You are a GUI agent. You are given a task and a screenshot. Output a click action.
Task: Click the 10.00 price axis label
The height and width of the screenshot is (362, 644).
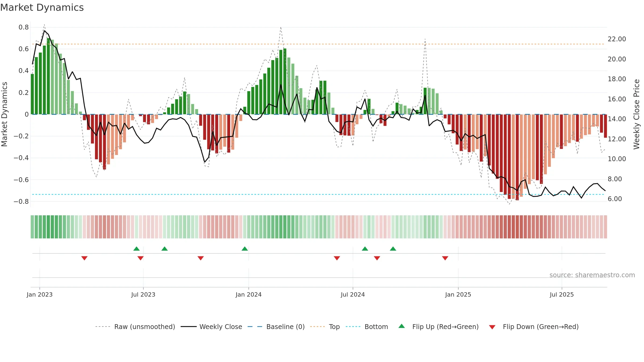(x=617, y=159)
